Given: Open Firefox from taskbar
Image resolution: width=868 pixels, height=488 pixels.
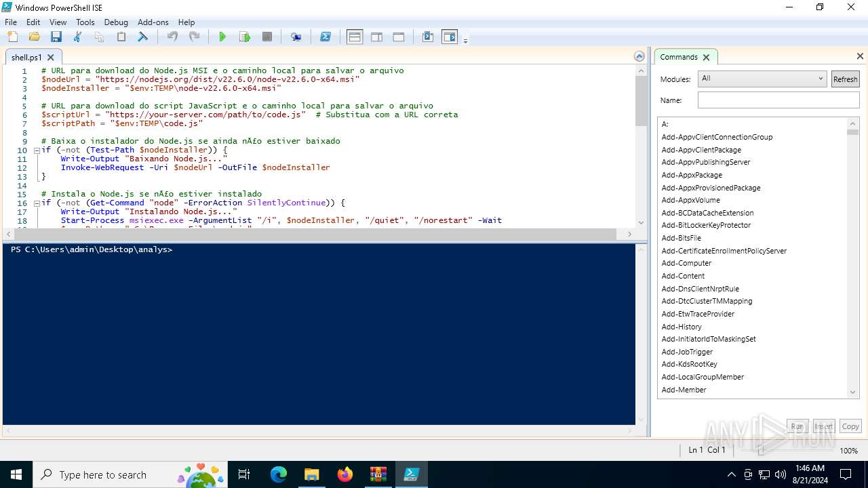Looking at the screenshot, I should pos(345,474).
